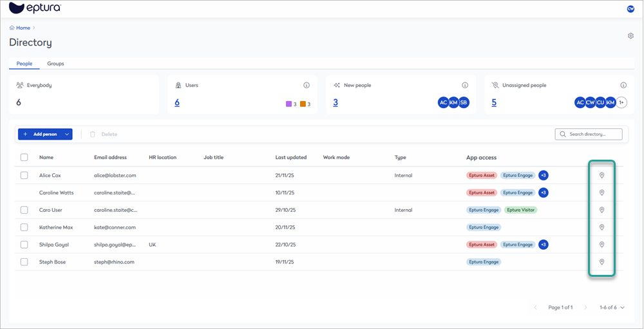Open the user avatar in top right
The height and width of the screenshot is (329, 644).
pos(630,9)
